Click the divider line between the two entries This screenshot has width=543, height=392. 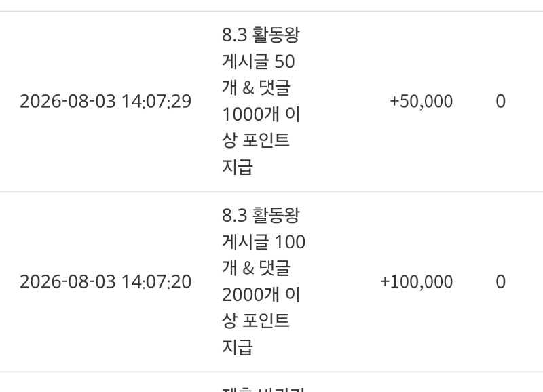pos(271,191)
